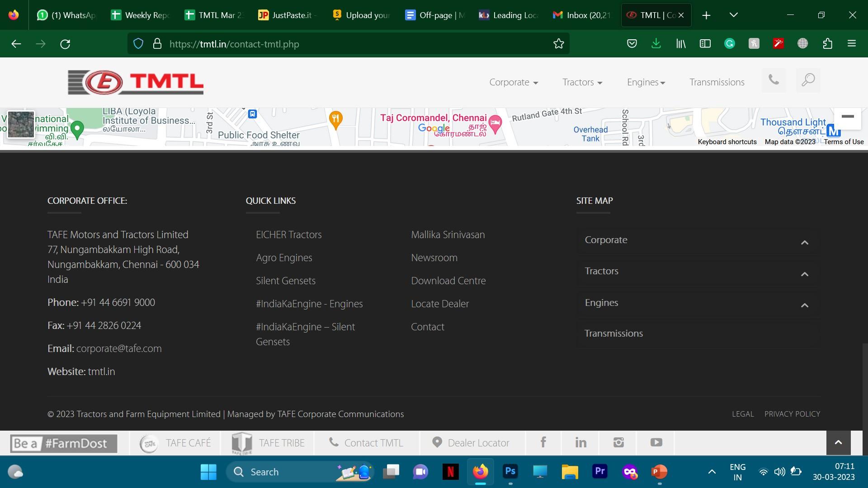Click the scroll-to-top arrow button
868x488 pixels.
point(838,442)
